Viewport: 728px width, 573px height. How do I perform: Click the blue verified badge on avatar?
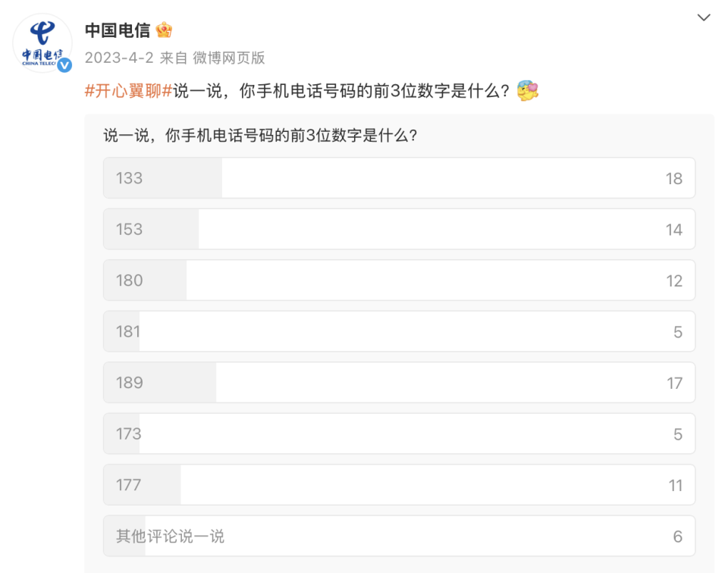(65, 65)
